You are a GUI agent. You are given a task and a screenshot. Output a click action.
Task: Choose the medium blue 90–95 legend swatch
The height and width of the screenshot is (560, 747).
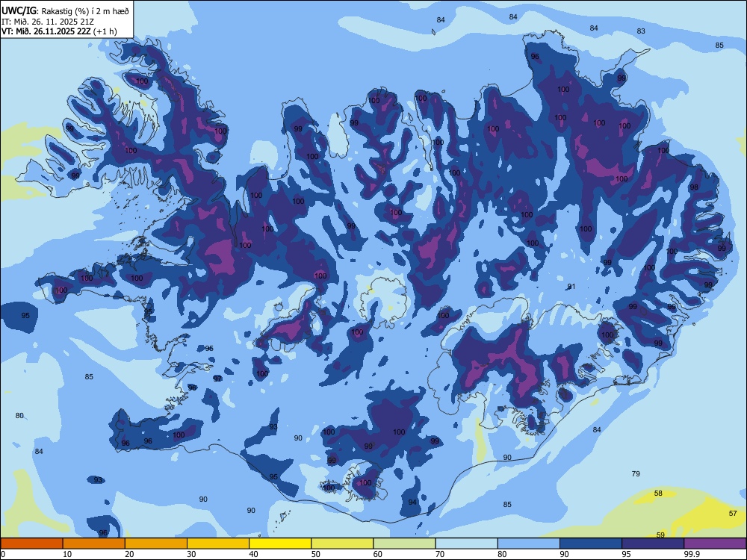tap(591, 544)
